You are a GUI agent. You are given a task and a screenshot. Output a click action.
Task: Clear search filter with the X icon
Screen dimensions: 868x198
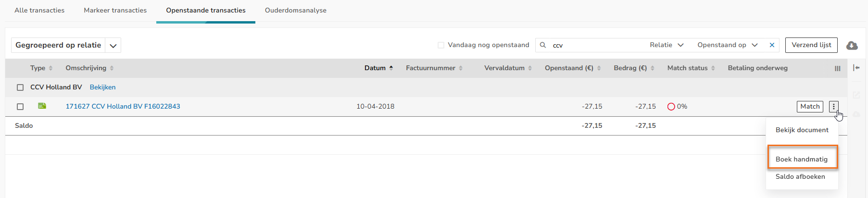[772, 45]
